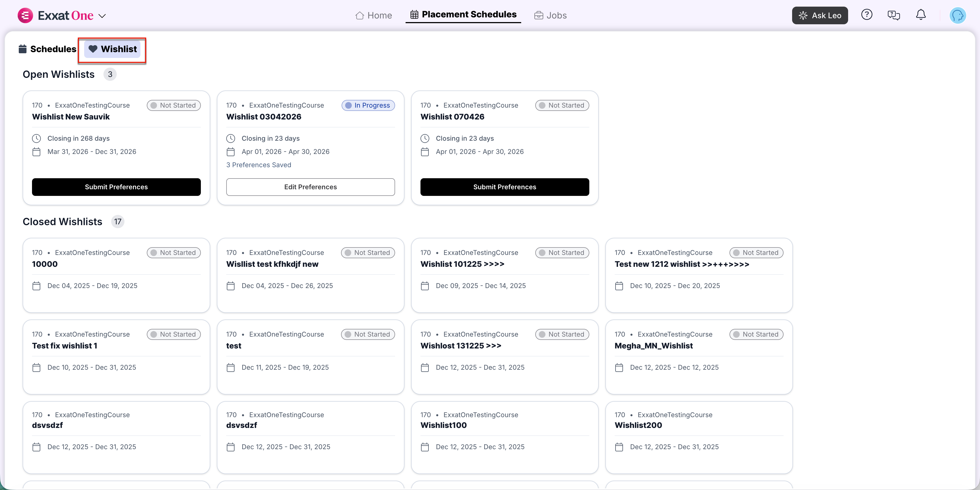Submit preferences for Wishlist New Sauvik
Viewport: 980px width, 490px height.
point(116,187)
